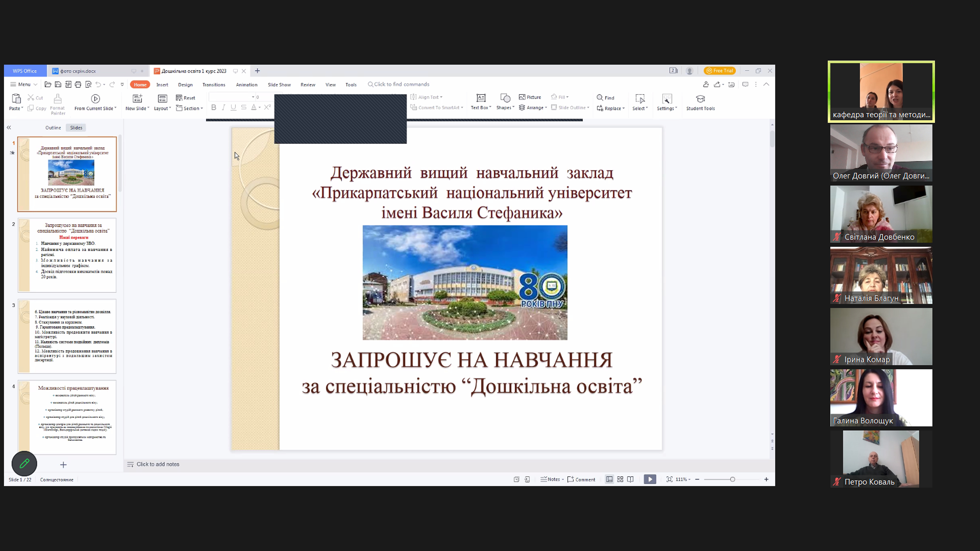Toggle underline formatting
The width and height of the screenshot is (980, 551).
tap(233, 108)
